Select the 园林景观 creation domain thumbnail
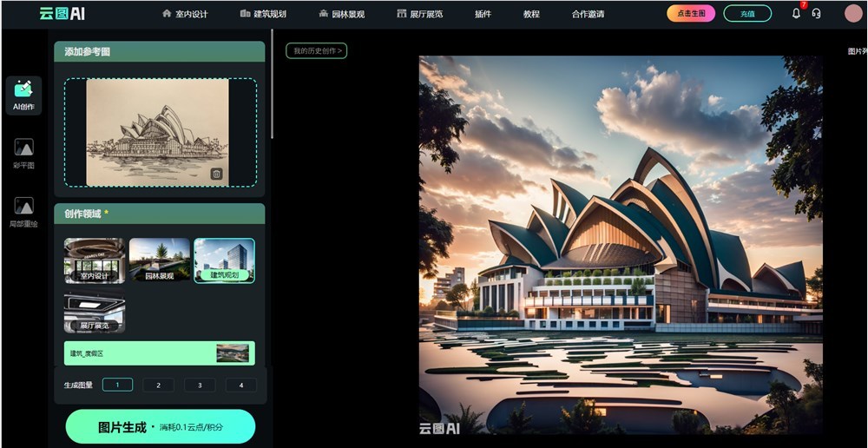The image size is (868, 448). 160,260
